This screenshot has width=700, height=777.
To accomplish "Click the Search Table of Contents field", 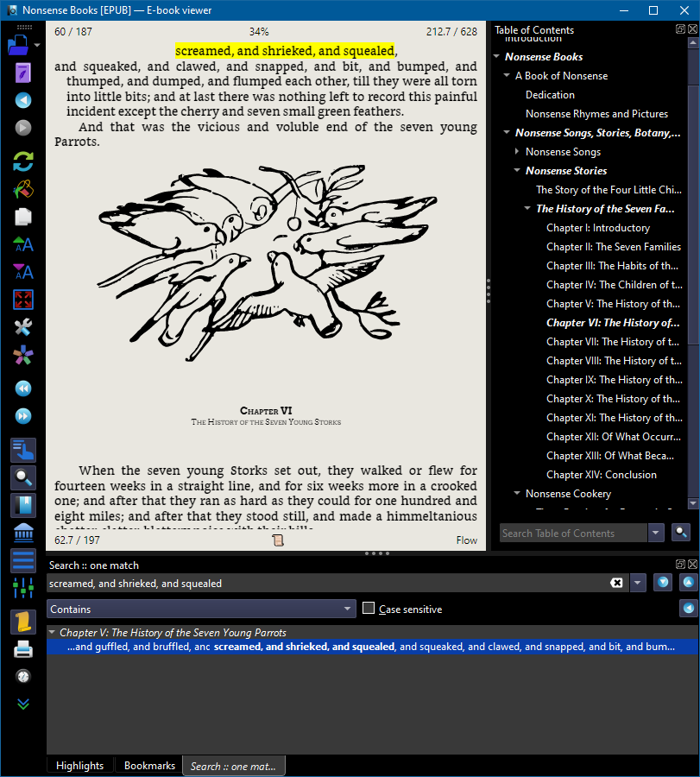I will [x=573, y=534].
